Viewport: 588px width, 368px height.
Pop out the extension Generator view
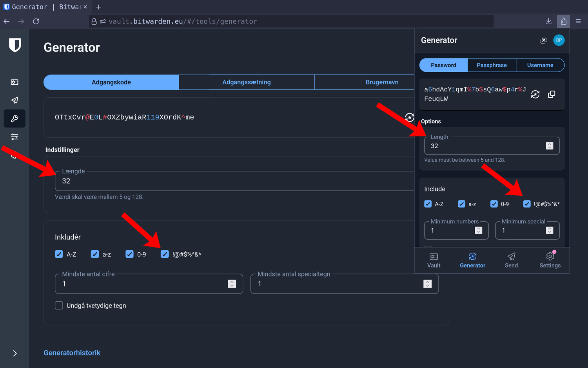[543, 40]
